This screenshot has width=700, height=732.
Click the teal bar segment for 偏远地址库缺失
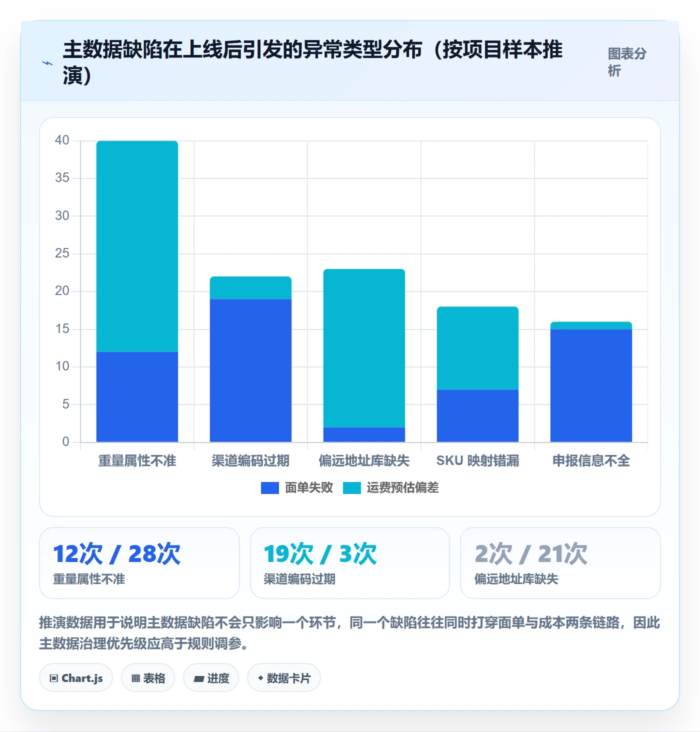tap(364, 348)
